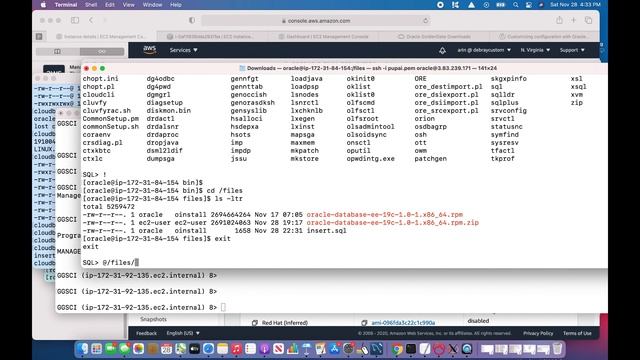Open the Terms of Use link
Image resolution: width=640 pixels, height=360 pixels.
577,333
